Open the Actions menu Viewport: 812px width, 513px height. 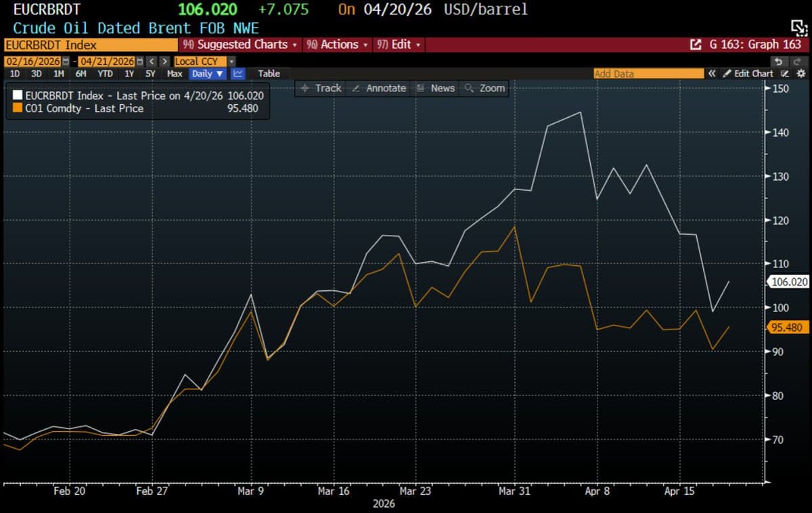click(338, 44)
